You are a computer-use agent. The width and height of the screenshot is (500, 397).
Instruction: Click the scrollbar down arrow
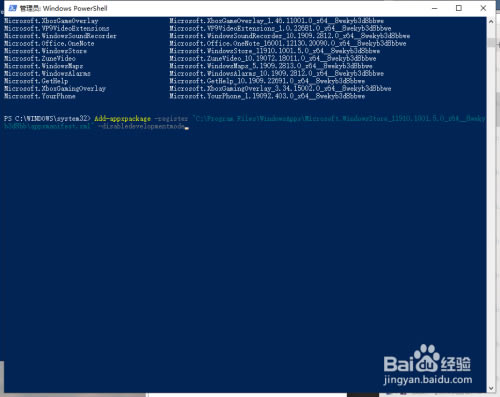[491, 388]
